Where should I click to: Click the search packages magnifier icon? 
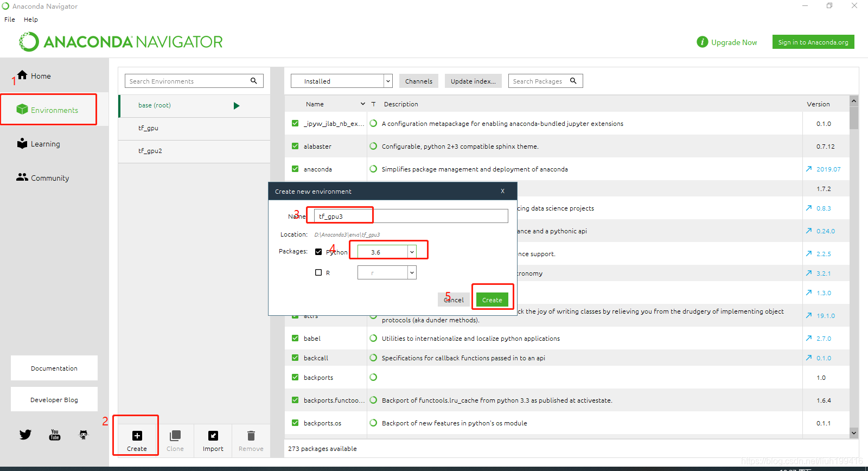pos(573,81)
